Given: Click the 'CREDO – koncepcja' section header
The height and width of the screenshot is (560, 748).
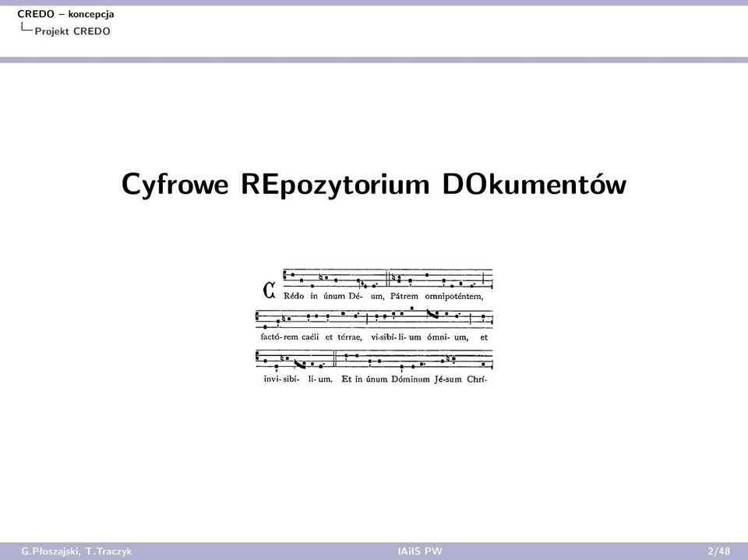Looking at the screenshot, I should 65,14.
